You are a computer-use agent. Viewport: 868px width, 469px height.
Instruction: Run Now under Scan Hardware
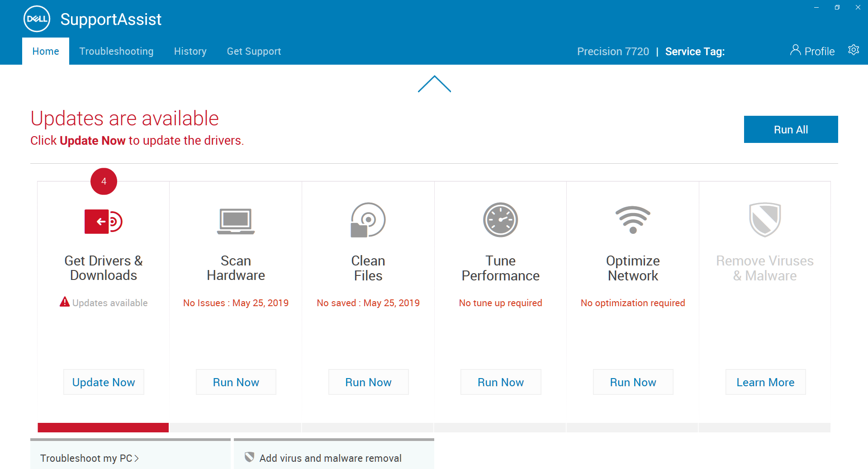tap(236, 382)
